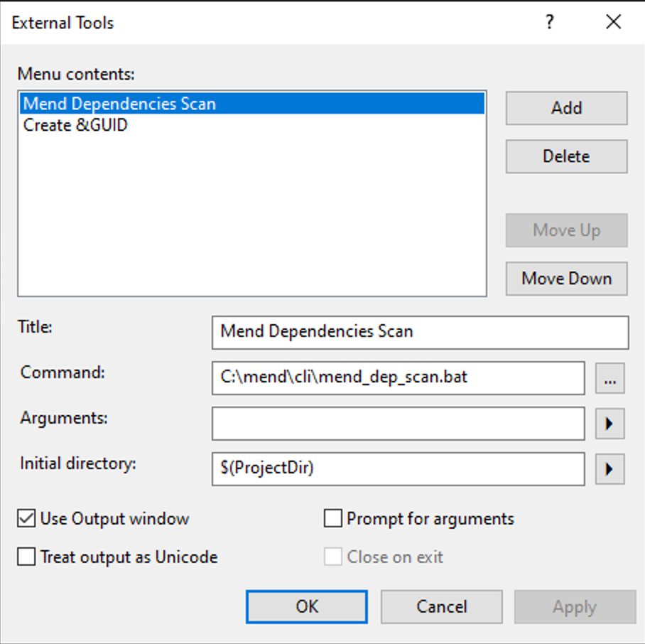Click the Move Up button
Screen dimensions: 645x644
(x=566, y=230)
